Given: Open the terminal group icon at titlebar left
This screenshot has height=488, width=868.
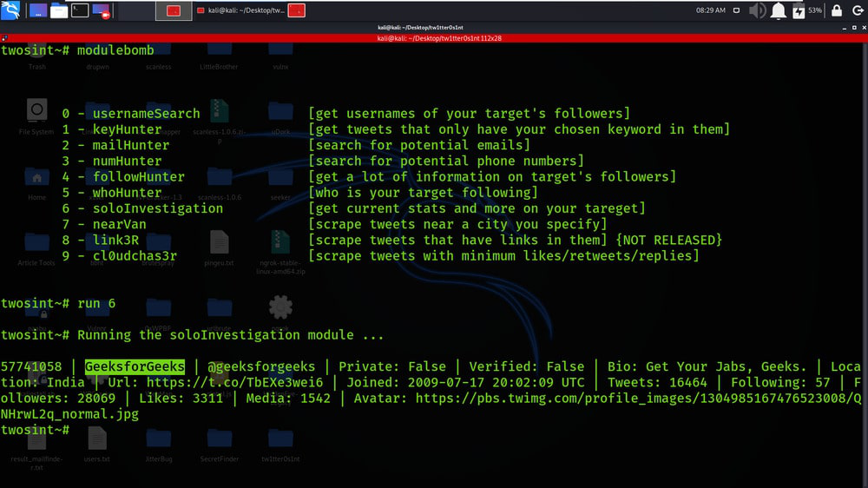Looking at the screenshot, I should [x=4, y=38].
